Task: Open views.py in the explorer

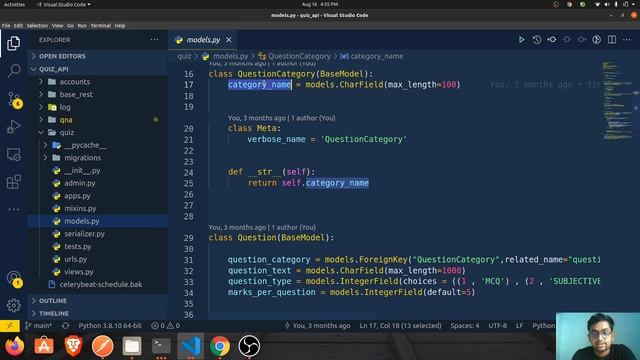Action: (x=98, y=271)
